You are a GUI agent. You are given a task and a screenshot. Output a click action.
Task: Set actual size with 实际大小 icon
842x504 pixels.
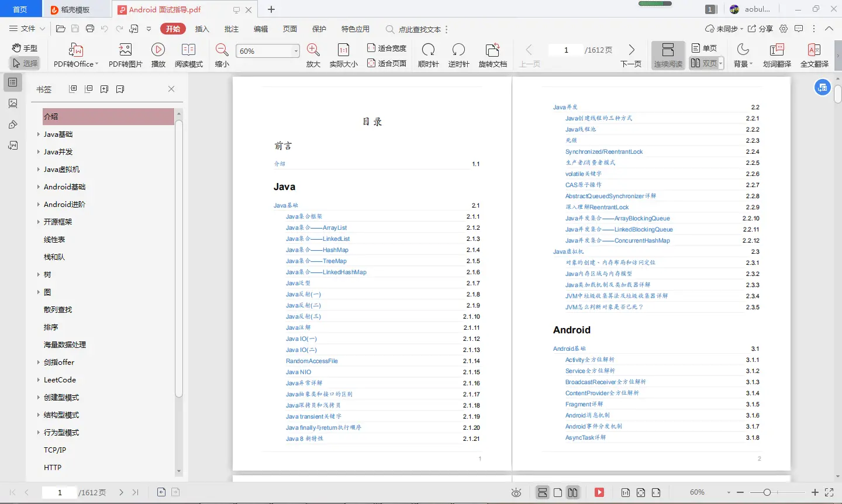pos(344,54)
